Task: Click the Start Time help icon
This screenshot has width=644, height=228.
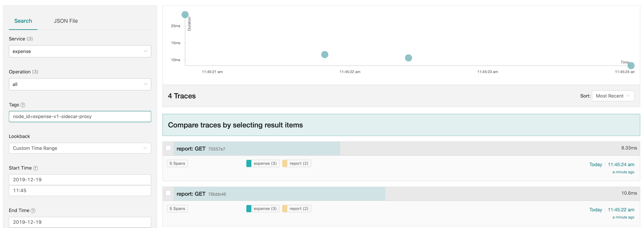Action: pyautogui.click(x=36, y=168)
